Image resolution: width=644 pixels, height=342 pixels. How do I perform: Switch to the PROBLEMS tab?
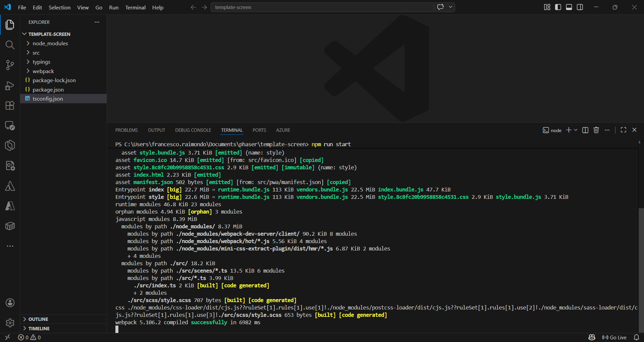126,130
